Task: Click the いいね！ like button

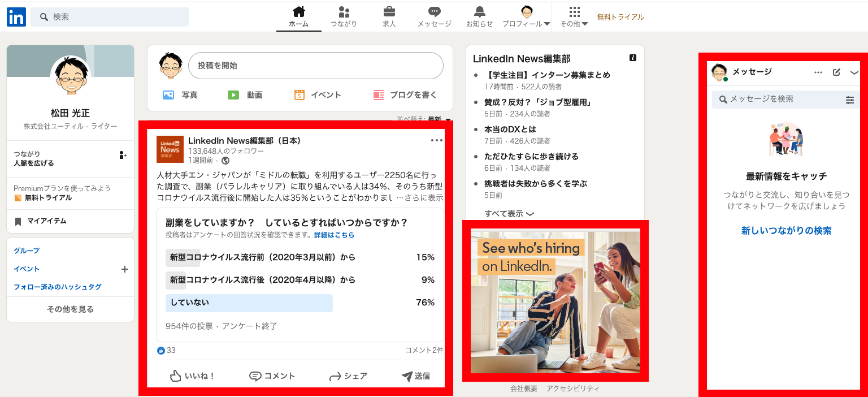Action: click(x=192, y=376)
